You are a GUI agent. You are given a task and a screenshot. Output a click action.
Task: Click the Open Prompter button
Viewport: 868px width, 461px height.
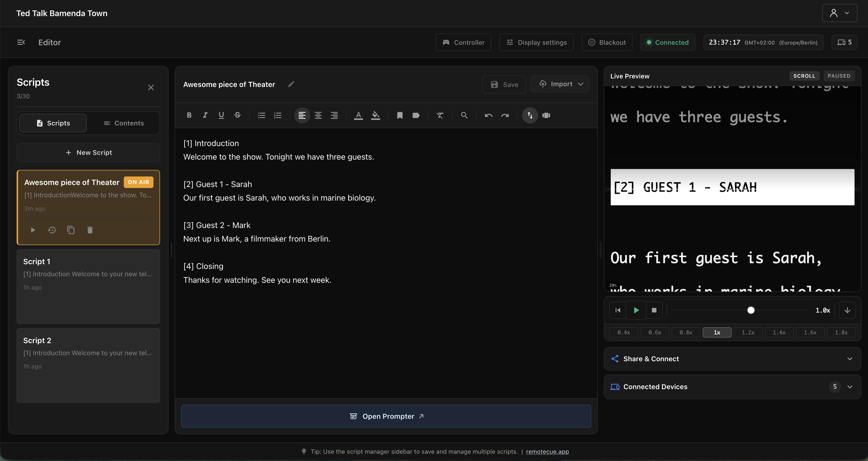tap(386, 417)
